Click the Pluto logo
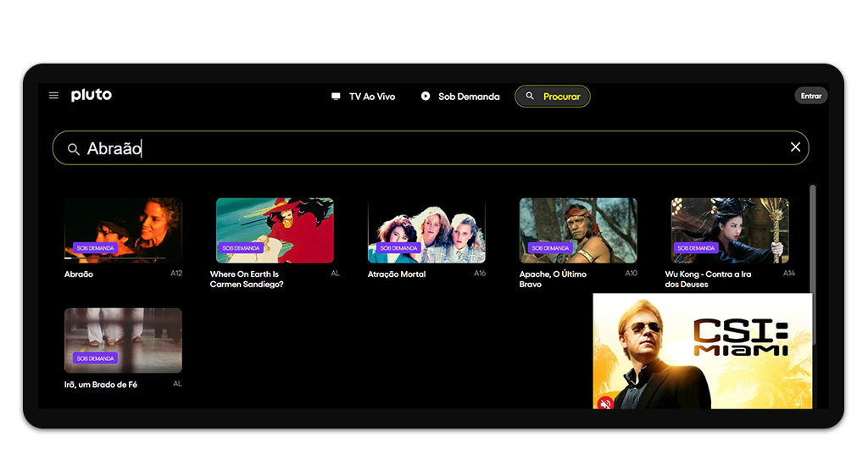 click(x=91, y=95)
